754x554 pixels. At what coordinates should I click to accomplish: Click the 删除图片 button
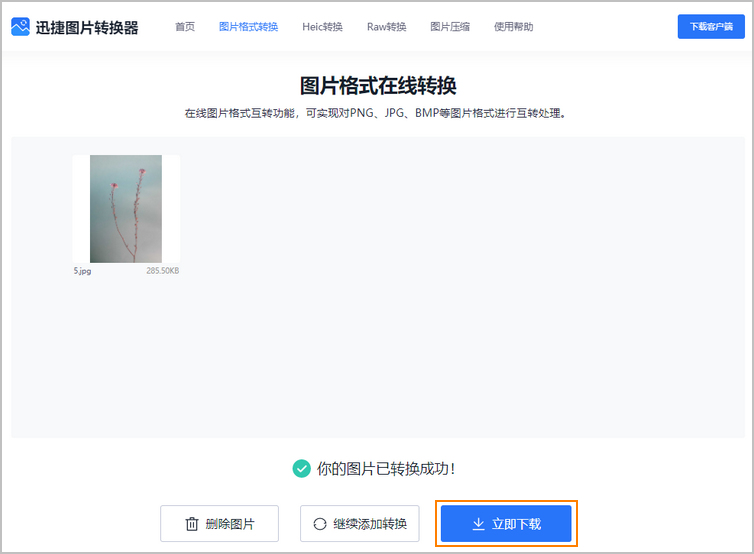219,523
